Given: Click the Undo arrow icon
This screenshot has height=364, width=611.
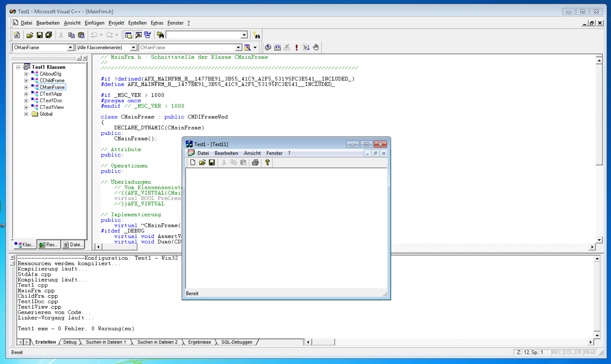Looking at the screenshot, I should tap(94, 35).
